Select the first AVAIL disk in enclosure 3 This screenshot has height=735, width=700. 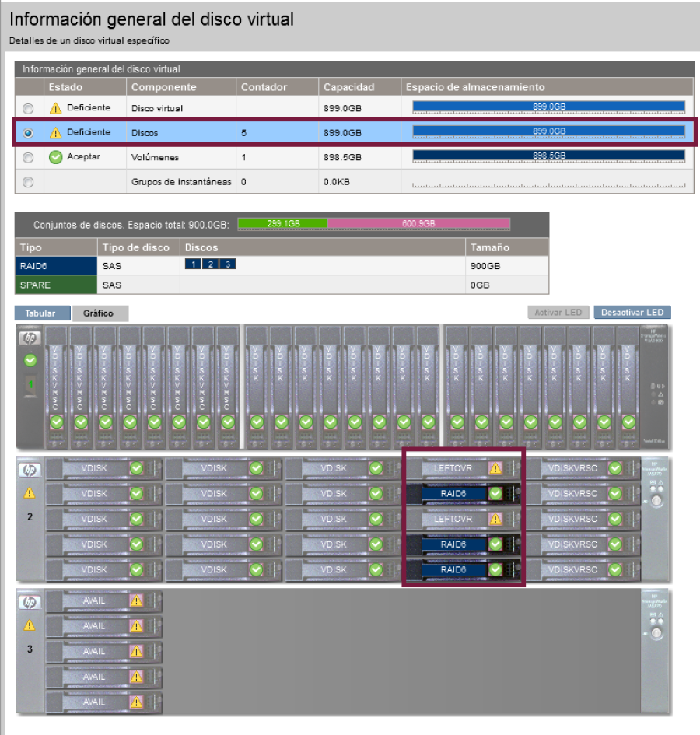pos(94,600)
